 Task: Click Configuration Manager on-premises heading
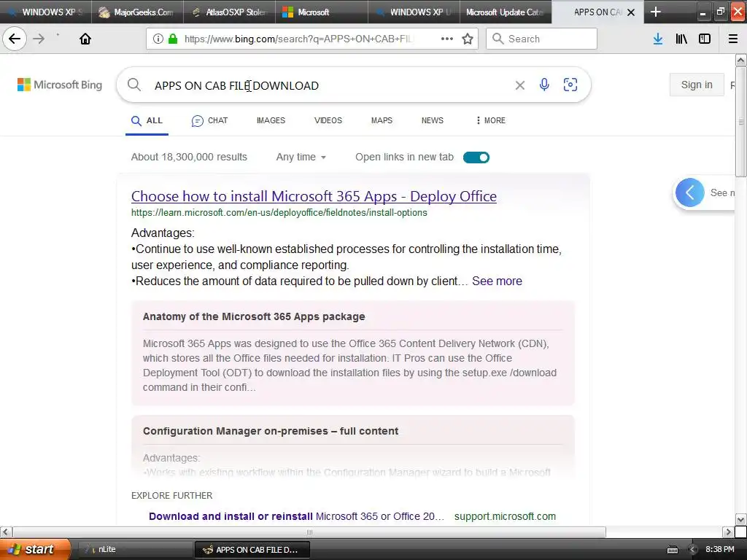[271, 431]
